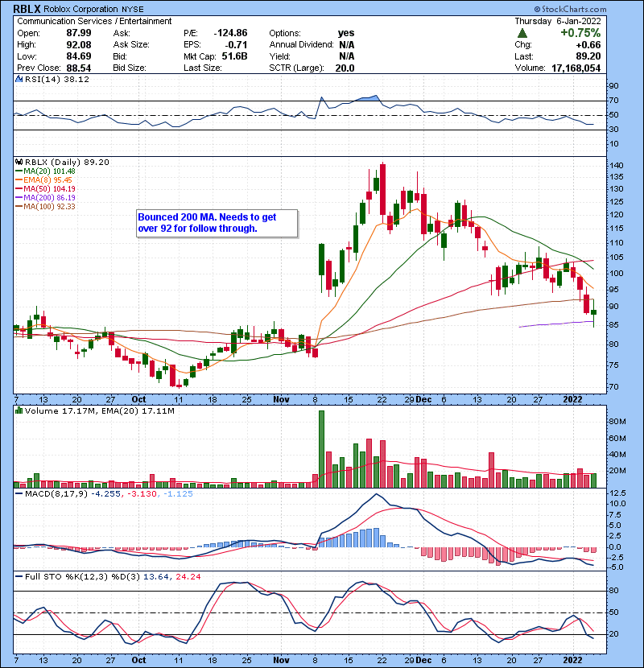Click the 140 price scale label
Viewport: 644px width, 668px height.
pos(617,166)
